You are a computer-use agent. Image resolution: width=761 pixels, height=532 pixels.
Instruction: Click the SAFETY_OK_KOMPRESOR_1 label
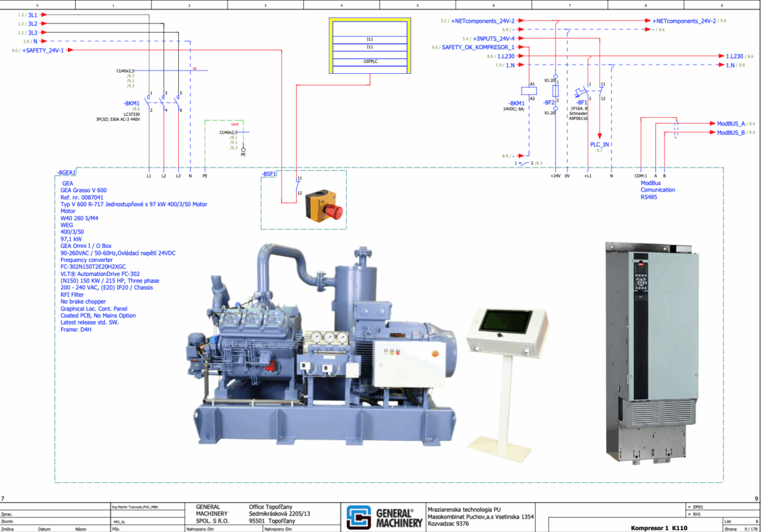pyautogui.click(x=478, y=47)
